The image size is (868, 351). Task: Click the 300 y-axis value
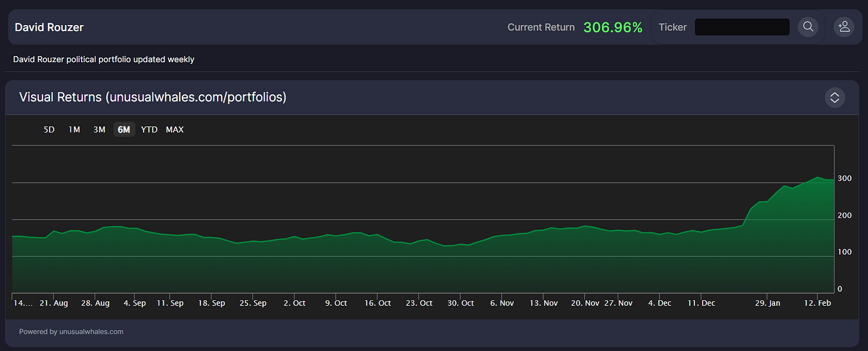[x=845, y=178]
